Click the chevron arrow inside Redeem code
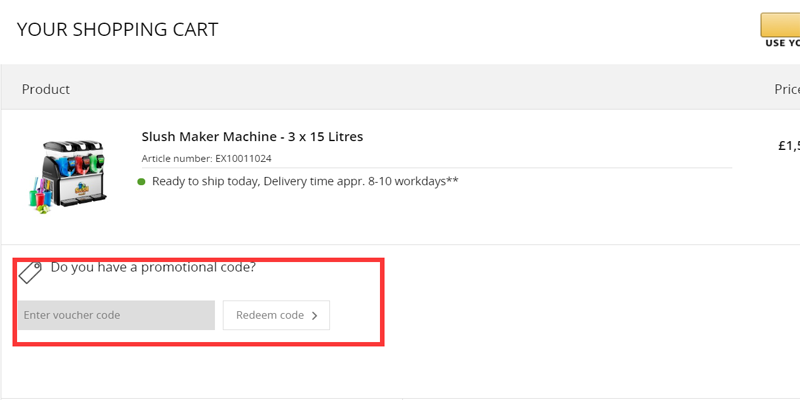This screenshot has height=400, width=800. (315, 316)
